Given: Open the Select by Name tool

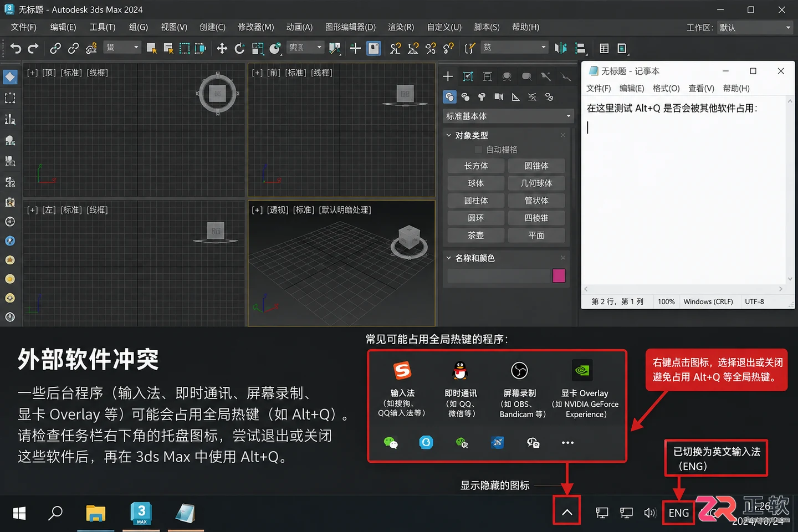Looking at the screenshot, I should tap(168, 48).
